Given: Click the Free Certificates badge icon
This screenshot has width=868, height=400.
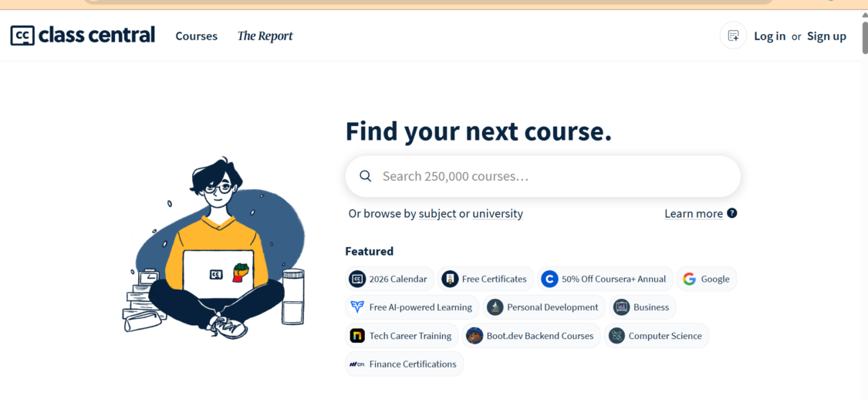Looking at the screenshot, I should 450,279.
